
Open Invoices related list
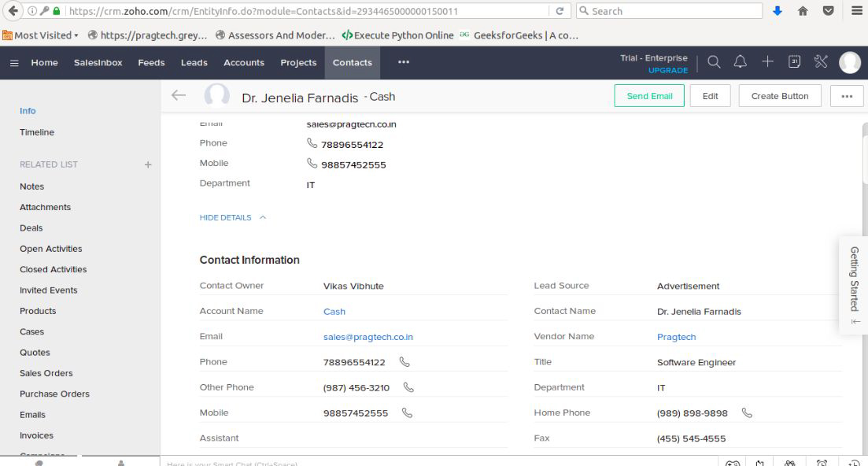pos(36,435)
